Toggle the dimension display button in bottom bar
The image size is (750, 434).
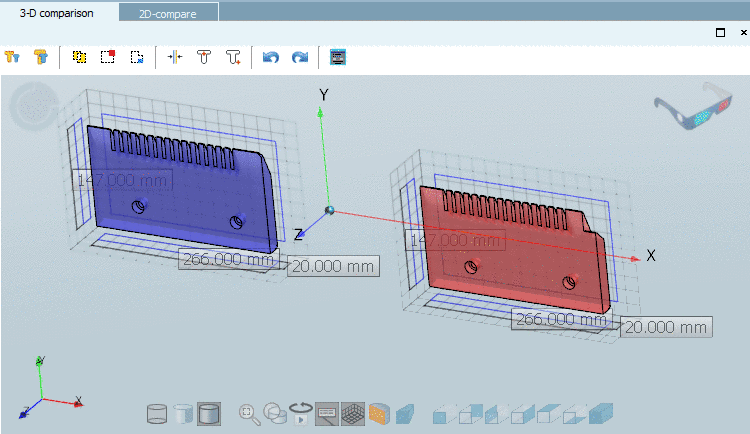tap(326, 413)
